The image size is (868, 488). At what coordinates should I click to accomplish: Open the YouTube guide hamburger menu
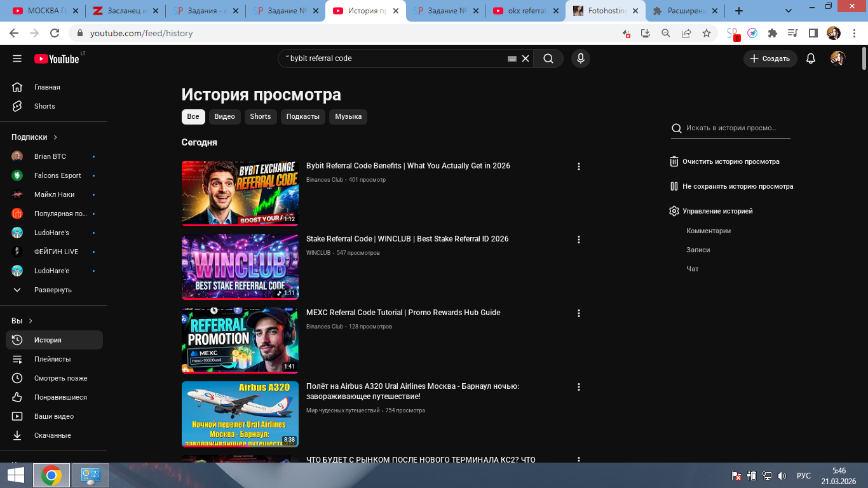(x=17, y=58)
